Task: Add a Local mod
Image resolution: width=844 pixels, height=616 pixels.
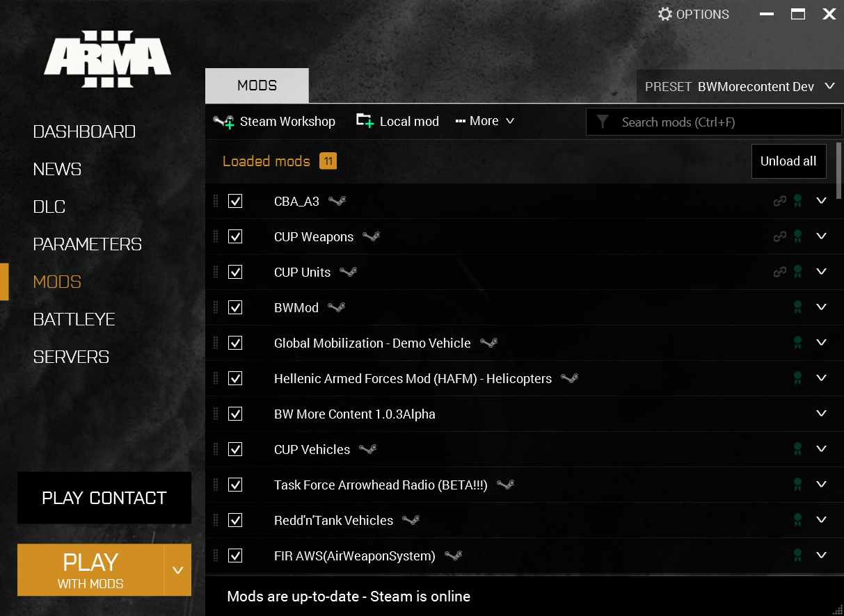Action: 397,121
